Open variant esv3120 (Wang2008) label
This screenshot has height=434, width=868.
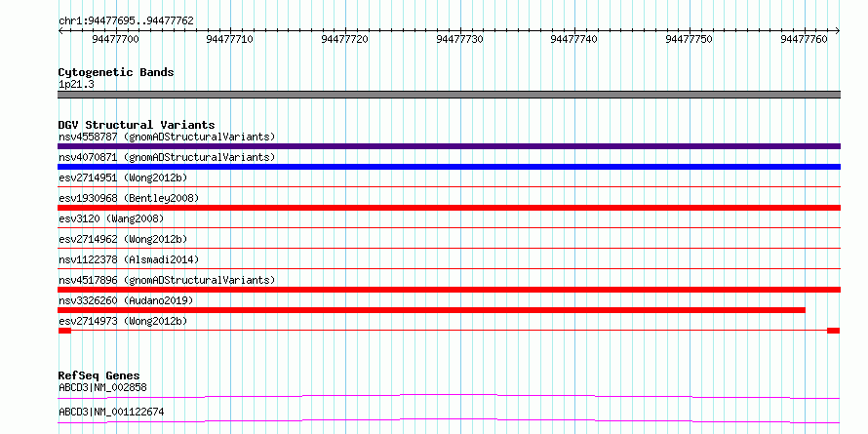pyautogui.click(x=111, y=218)
